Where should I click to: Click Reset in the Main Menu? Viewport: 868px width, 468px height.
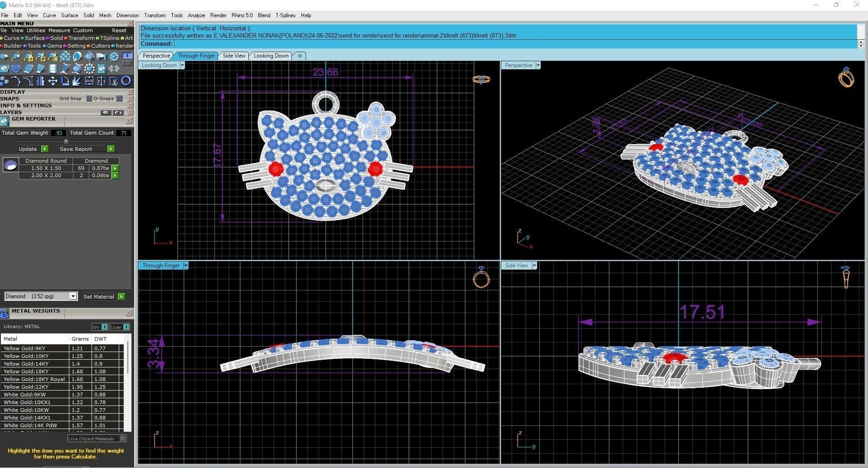[x=119, y=30]
